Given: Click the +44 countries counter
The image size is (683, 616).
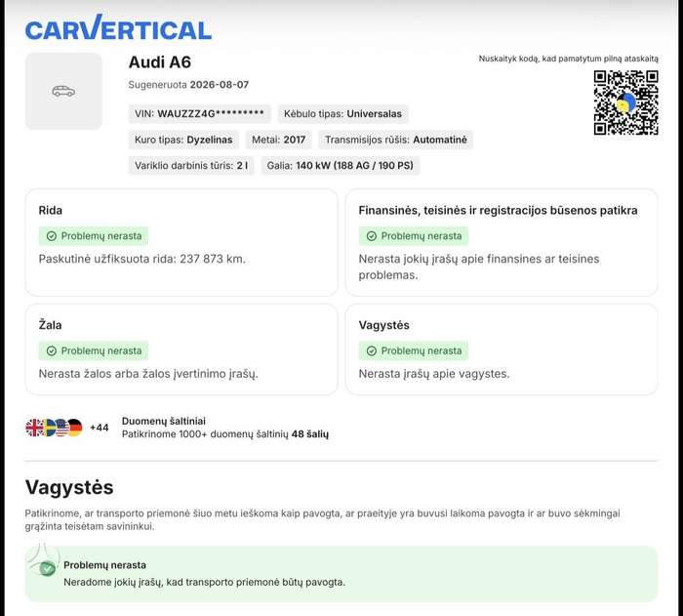Looking at the screenshot, I should click(100, 428).
